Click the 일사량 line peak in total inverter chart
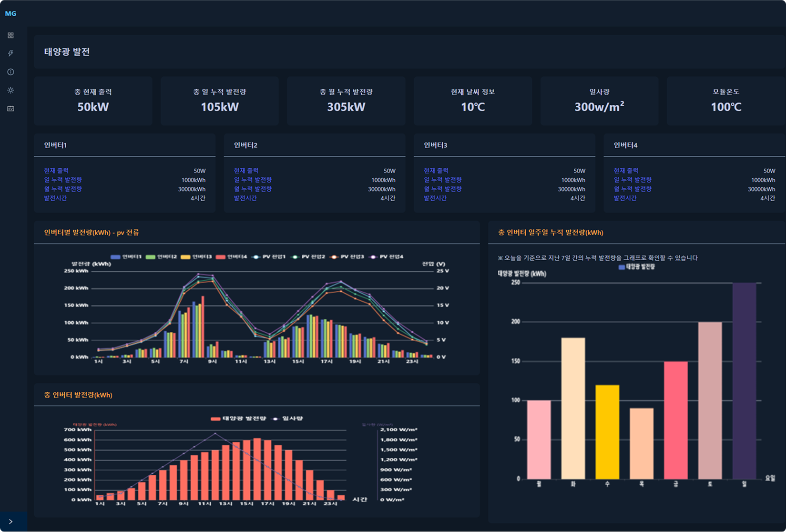The width and height of the screenshot is (786, 532). (215, 433)
